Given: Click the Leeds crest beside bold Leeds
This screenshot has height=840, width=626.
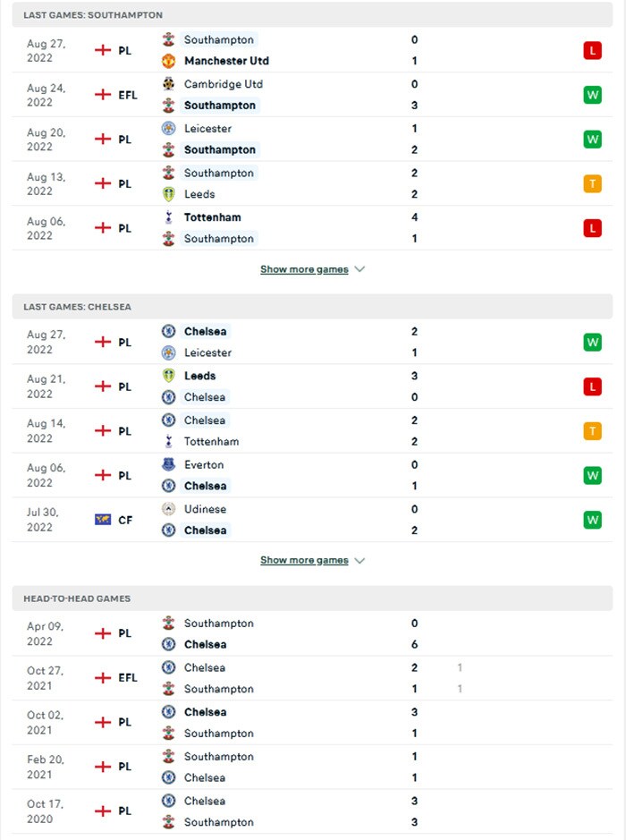Looking at the screenshot, I should point(168,376).
